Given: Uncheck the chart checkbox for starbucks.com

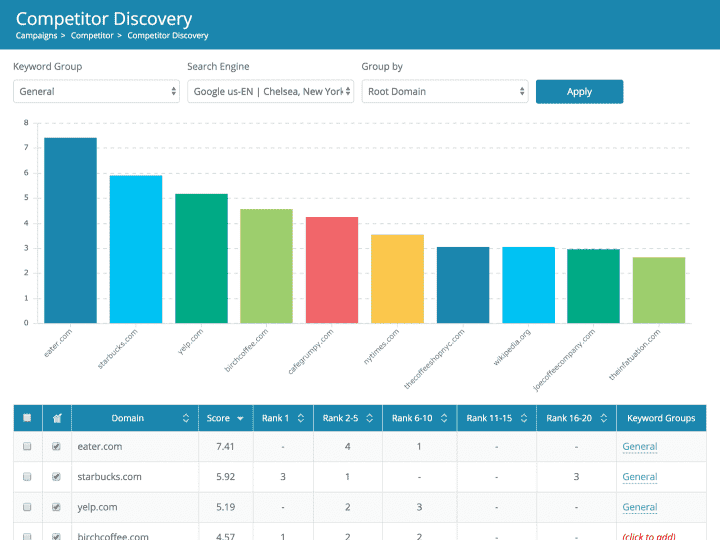Looking at the screenshot, I should tap(56, 477).
